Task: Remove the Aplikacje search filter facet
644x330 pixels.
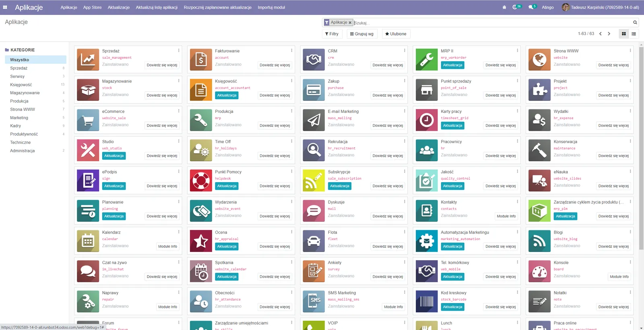Action: [350, 23]
